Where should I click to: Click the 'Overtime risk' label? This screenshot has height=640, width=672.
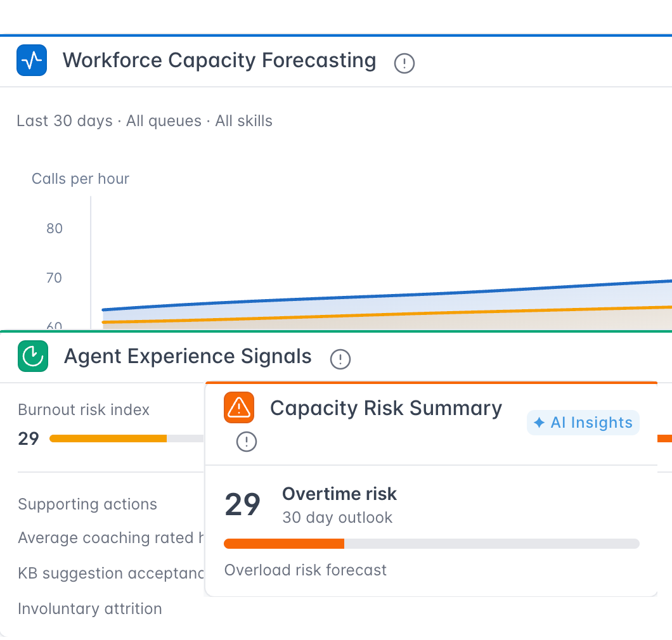click(339, 494)
